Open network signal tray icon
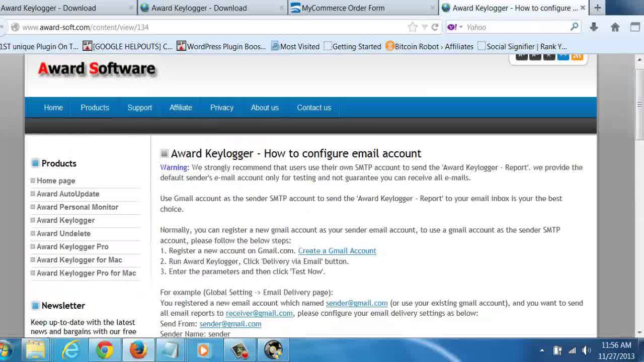The image size is (644, 362). [572, 350]
